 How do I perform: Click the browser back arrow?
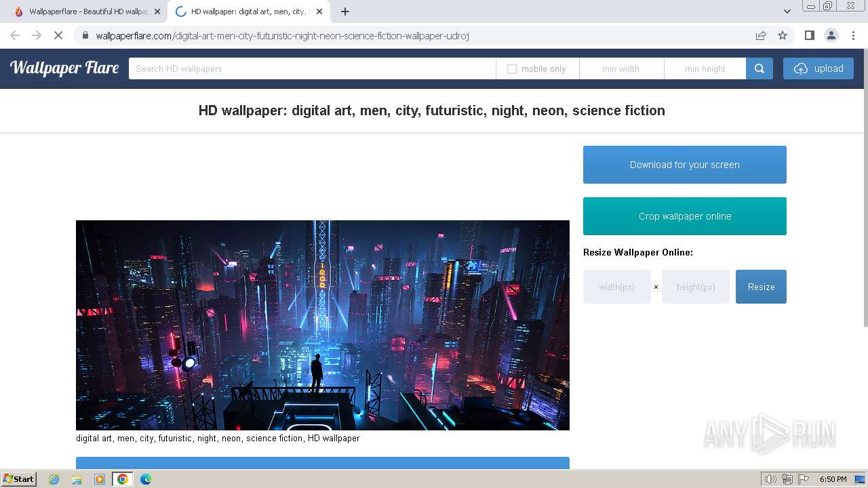pyautogui.click(x=15, y=35)
